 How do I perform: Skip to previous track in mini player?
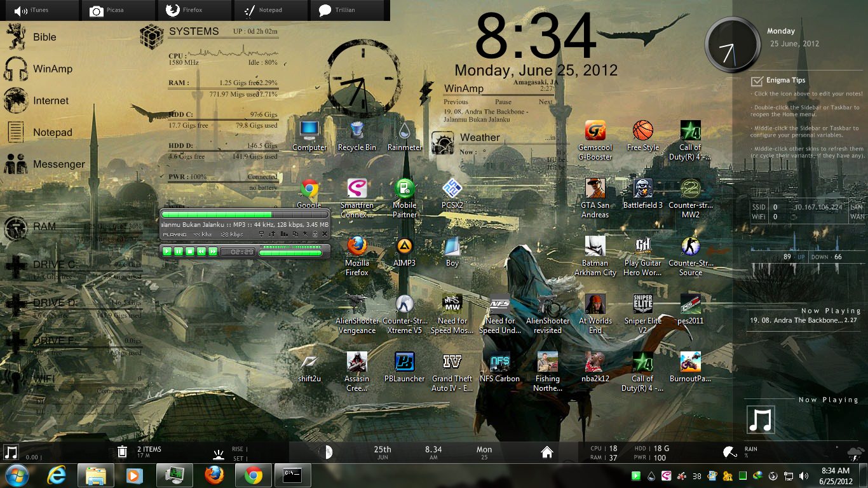click(x=201, y=252)
